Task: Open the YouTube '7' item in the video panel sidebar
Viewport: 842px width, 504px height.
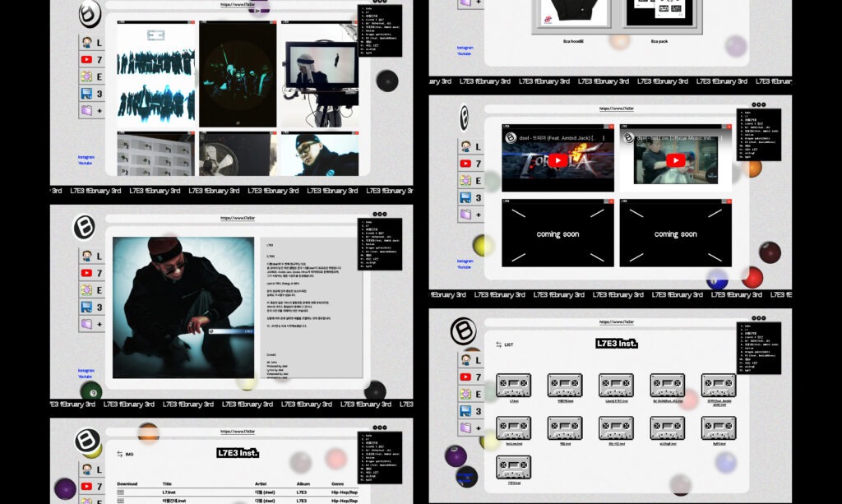Action: (471, 164)
